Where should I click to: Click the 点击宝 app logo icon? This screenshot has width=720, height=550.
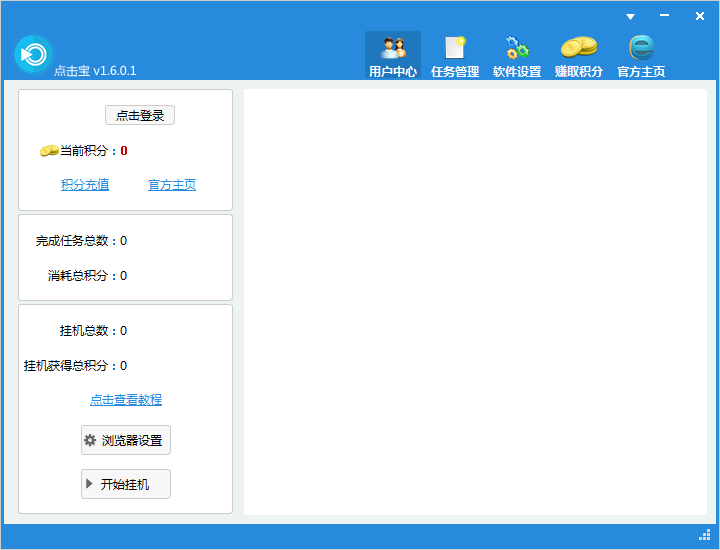(33, 53)
